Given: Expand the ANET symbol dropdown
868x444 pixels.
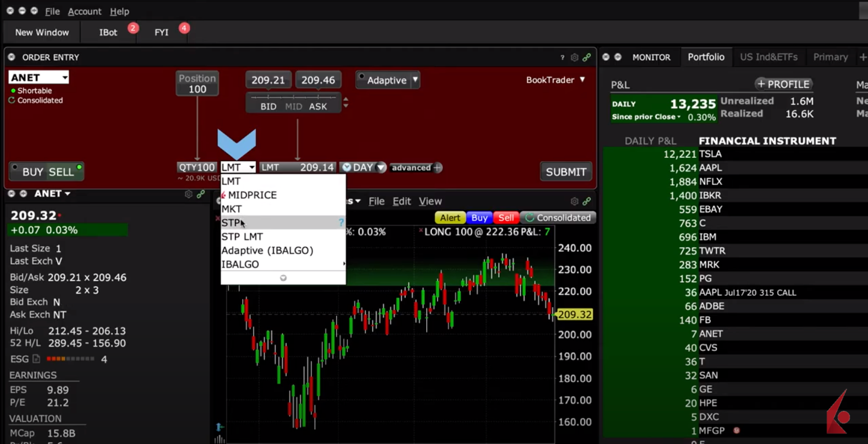Looking at the screenshot, I should point(65,77).
